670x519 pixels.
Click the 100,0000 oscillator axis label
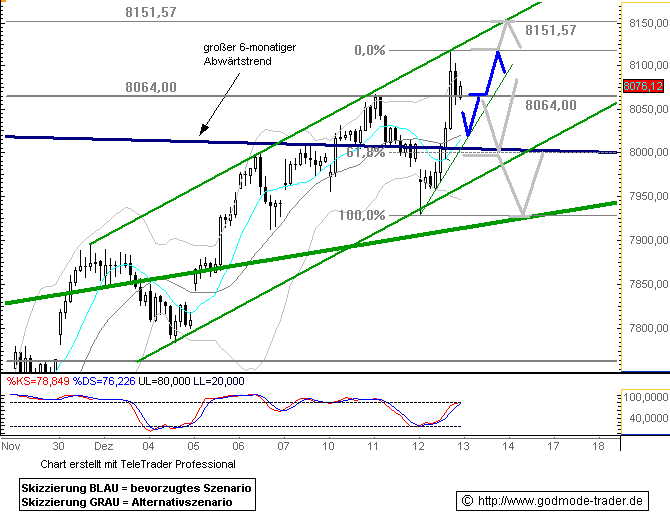646,397
